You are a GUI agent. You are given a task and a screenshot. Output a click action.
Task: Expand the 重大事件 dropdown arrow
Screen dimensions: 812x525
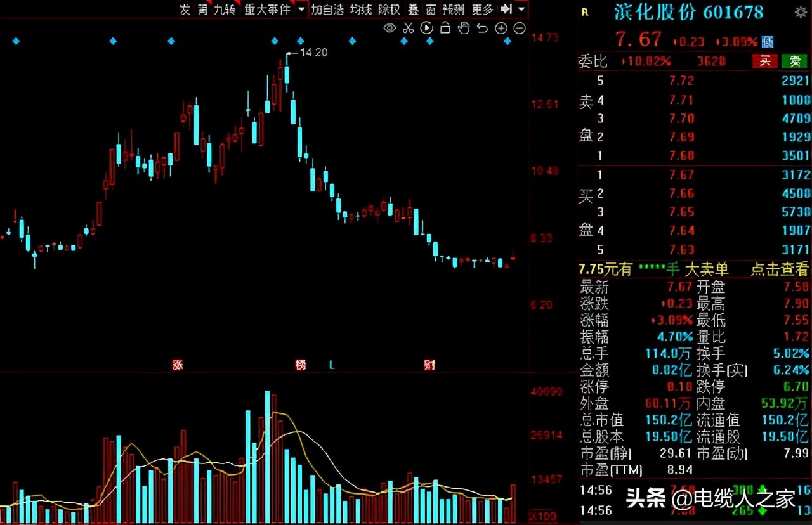(301, 10)
